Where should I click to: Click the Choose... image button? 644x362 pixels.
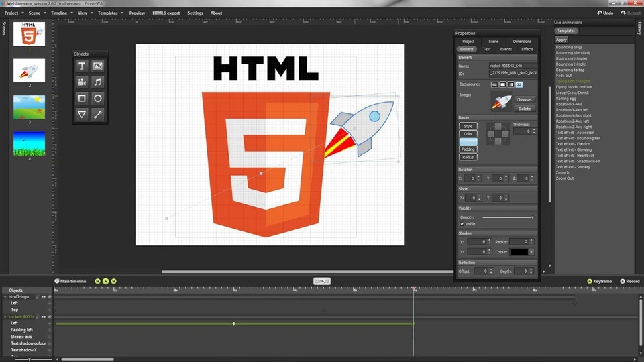525,99
